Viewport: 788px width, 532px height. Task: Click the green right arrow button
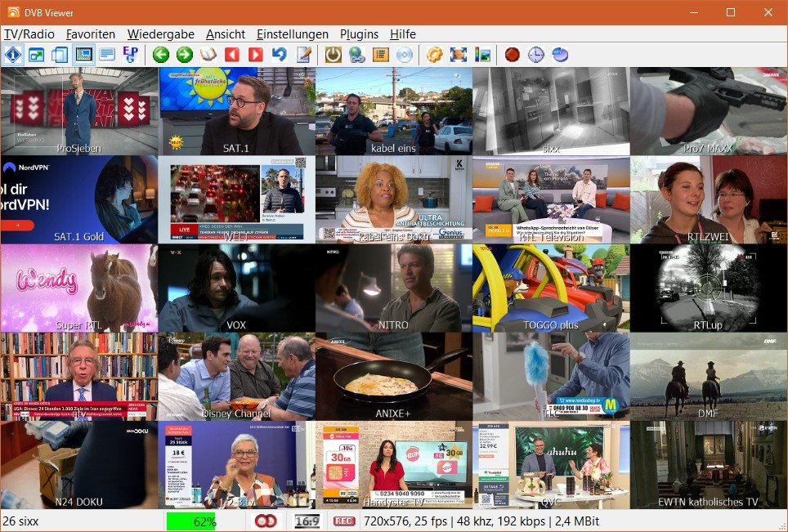point(185,55)
